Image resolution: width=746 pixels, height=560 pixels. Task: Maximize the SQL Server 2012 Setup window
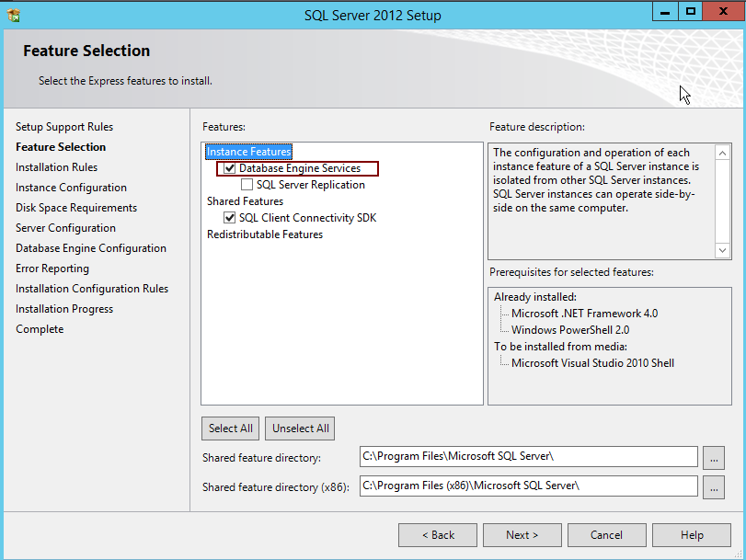(x=690, y=12)
